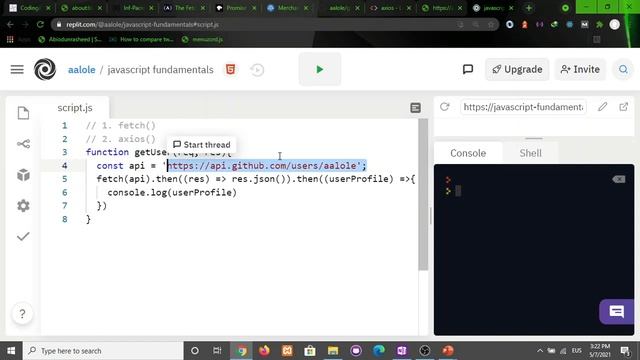
Task: Open the aalole profile link
Action: (82, 70)
